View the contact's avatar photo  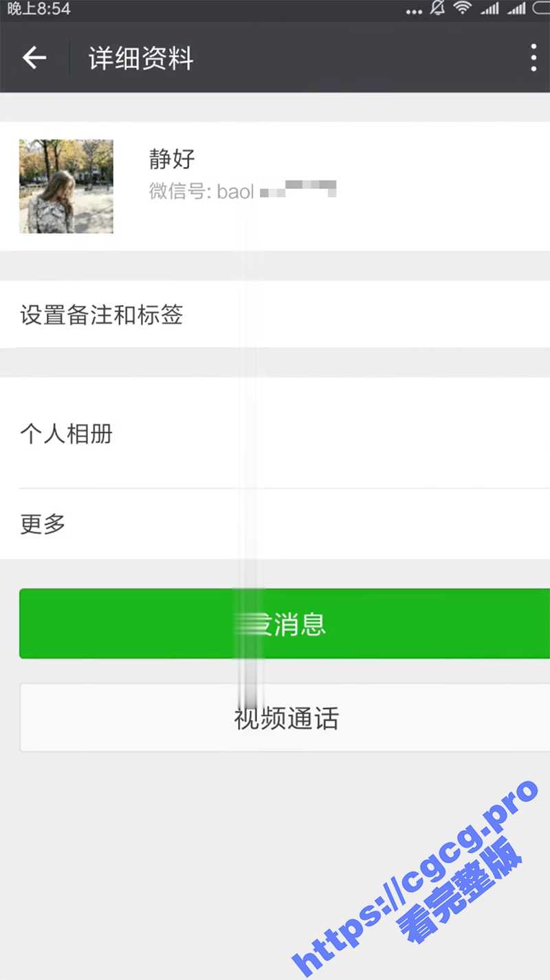(x=66, y=186)
